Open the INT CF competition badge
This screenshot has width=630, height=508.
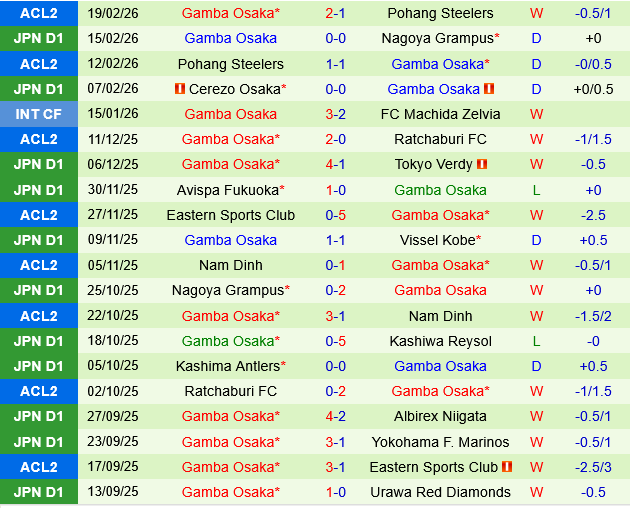click(x=38, y=114)
